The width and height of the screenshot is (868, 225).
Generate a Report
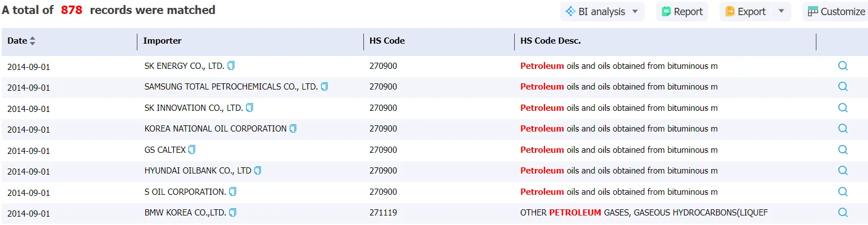[682, 12]
